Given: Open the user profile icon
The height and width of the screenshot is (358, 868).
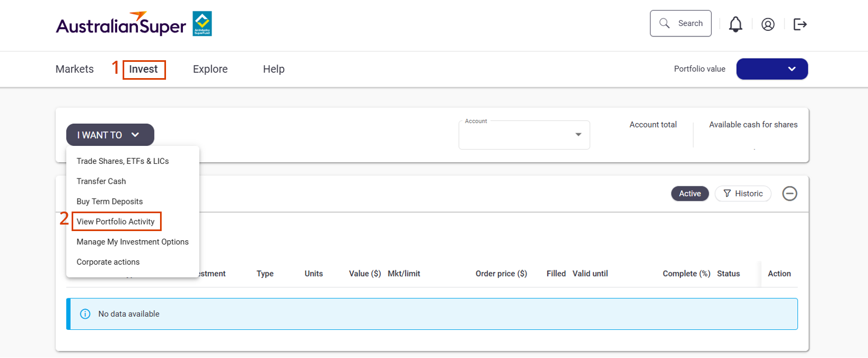Looking at the screenshot, I should pos(768,24).
